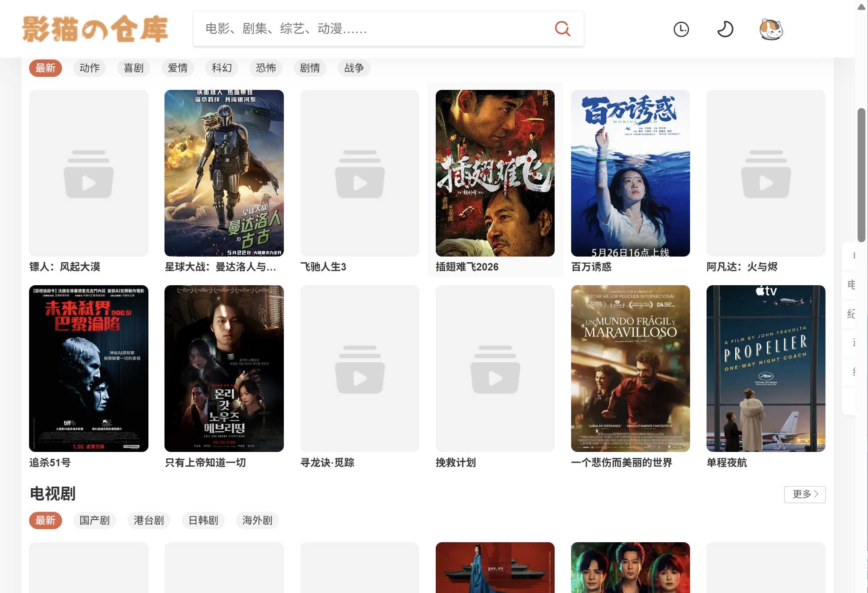The image size is (868, 593).
Task: Click the scroll-up arrow in the scrollbar
Action: pos(861,7)
